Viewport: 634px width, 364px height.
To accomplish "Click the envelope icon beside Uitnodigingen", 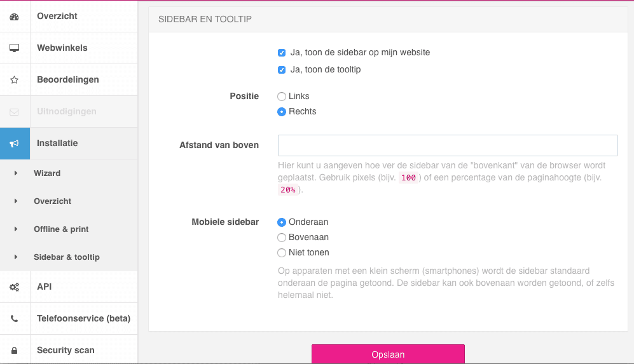I will (14, 112).
